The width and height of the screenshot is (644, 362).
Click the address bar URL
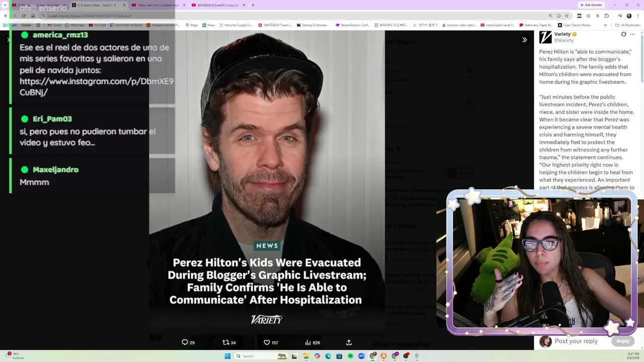(x=91, y=16)
